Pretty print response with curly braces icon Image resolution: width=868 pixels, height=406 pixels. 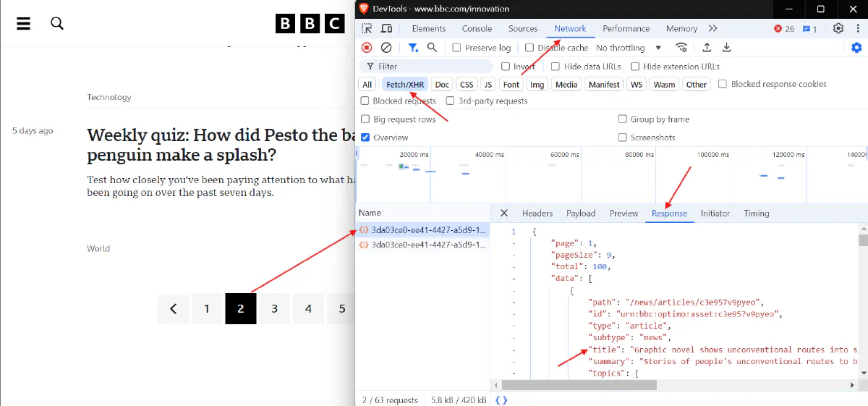(501, 399)
